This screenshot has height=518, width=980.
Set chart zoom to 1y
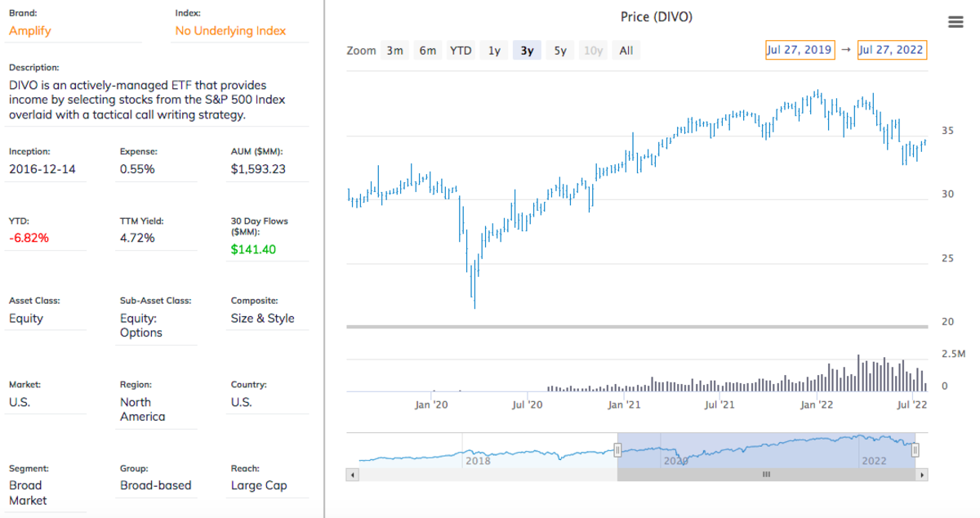pos(494,51)
